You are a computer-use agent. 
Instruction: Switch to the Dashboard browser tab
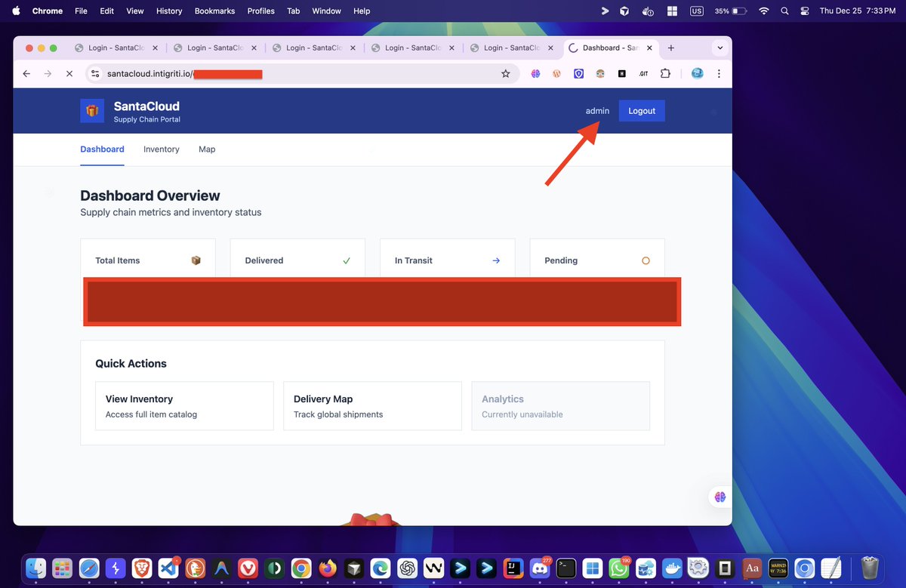[x=611, y=48]
